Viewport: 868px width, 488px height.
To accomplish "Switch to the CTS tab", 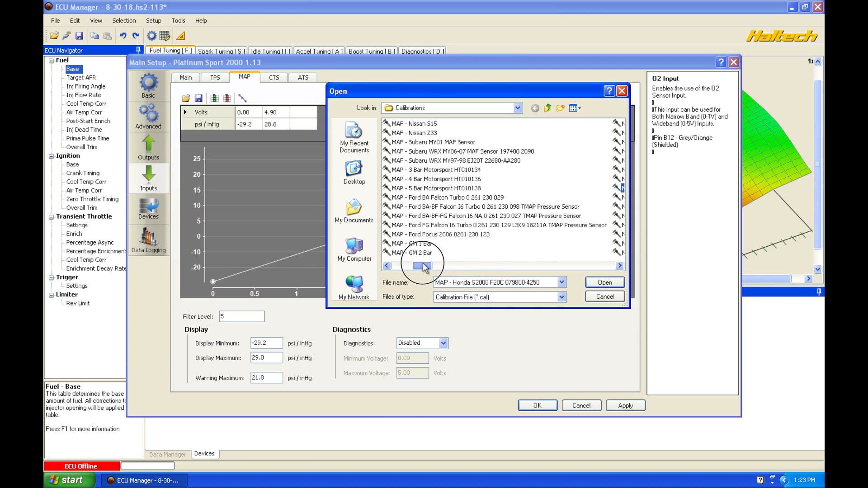I will (x=273, y=77).
